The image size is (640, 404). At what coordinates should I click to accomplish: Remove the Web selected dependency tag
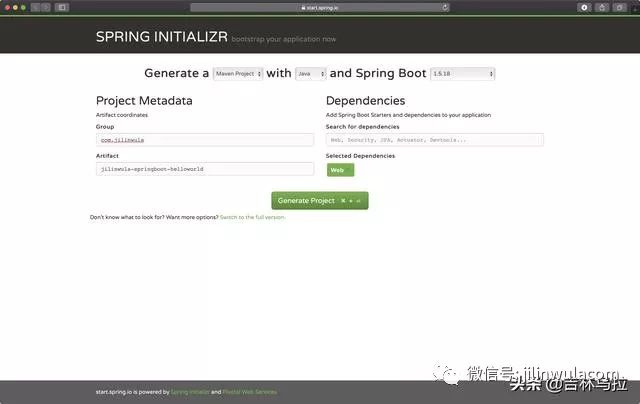[340, 170]
